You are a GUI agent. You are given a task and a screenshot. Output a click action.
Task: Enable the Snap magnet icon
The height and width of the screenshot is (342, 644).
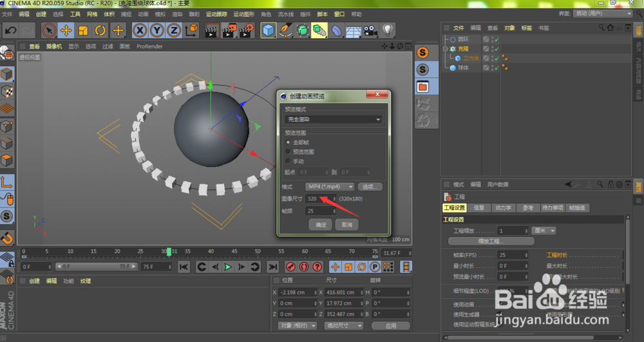[7, 238]
